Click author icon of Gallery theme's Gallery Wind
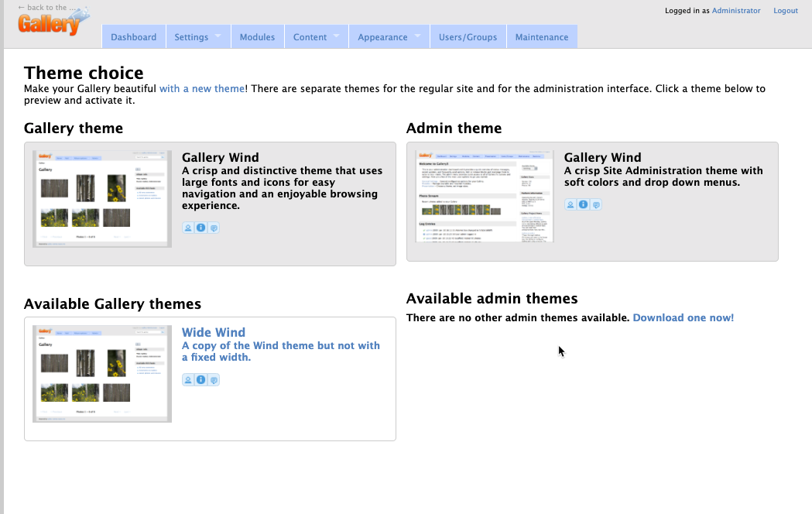Screen dimensions: 812x514 [188, 228]
